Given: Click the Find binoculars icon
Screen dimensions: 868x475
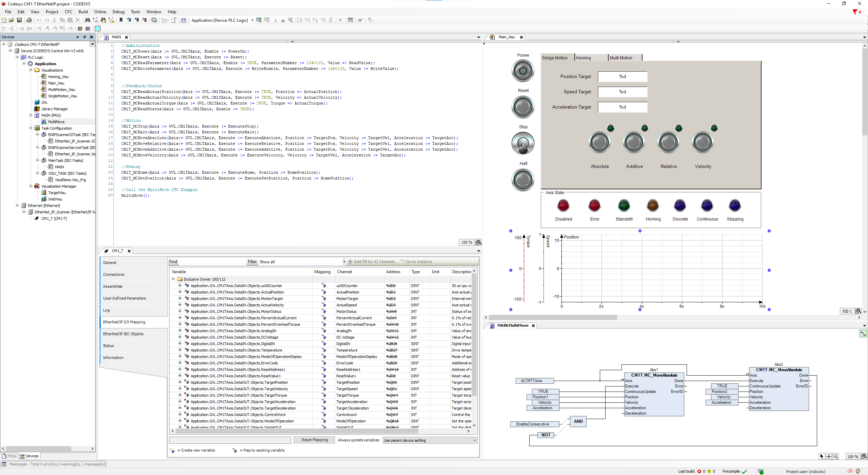Looking at the screenshot, I should 87,20.
